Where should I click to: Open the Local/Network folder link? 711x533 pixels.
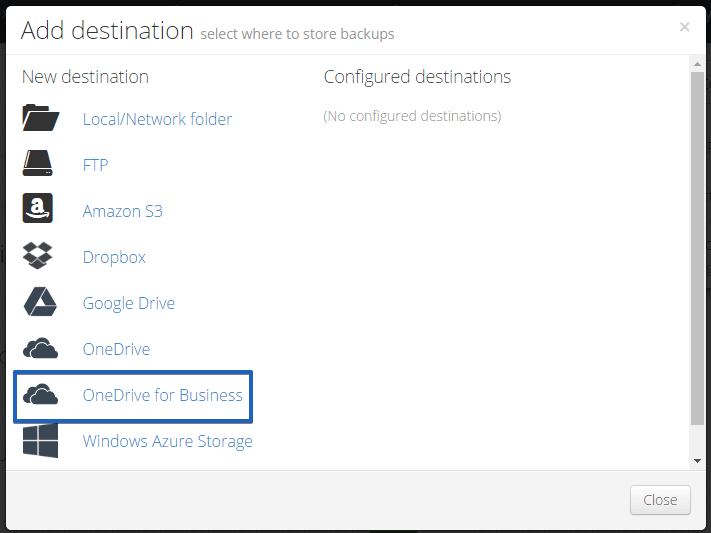tap(157, 119)
